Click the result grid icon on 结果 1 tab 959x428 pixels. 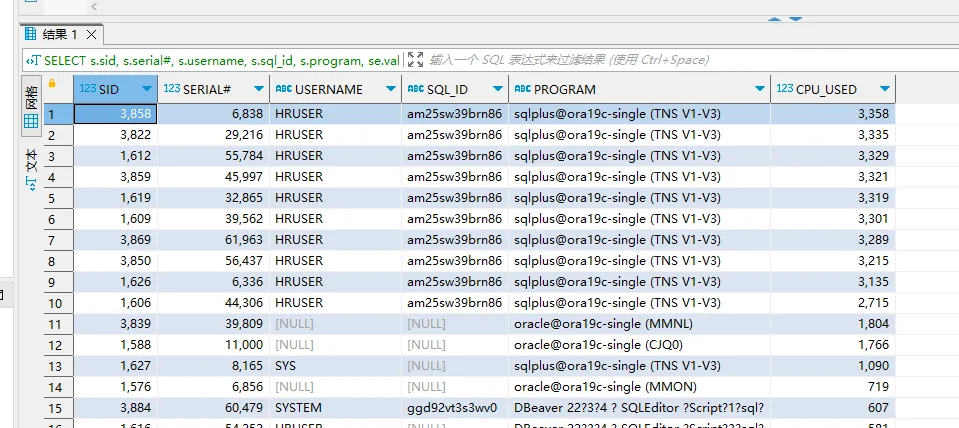[30, 34]
